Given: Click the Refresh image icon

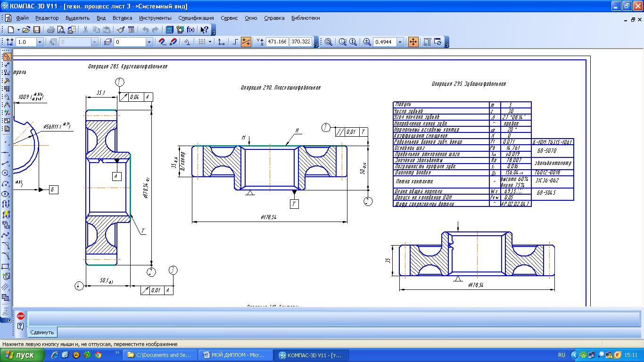Looking at the screenshot, I should [438, 42].
